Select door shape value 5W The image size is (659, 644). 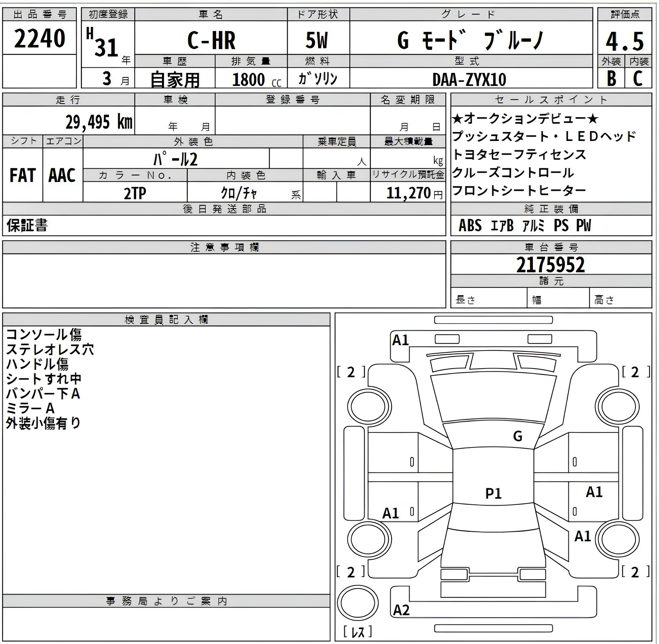pos(317,40)
